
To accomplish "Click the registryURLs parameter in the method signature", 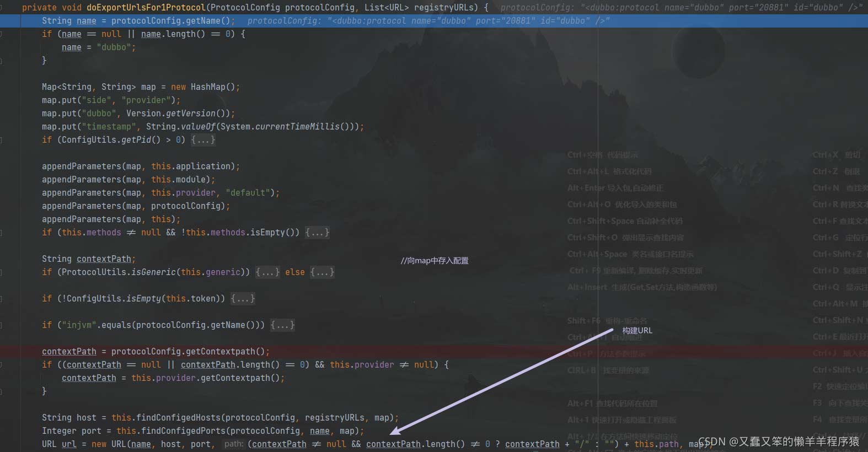I will [x=444, y=8].
